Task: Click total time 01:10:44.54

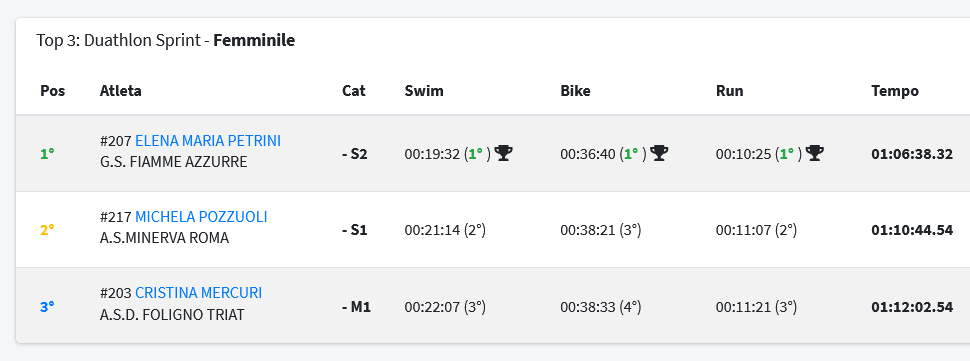Action: click(x=912, y=230)
